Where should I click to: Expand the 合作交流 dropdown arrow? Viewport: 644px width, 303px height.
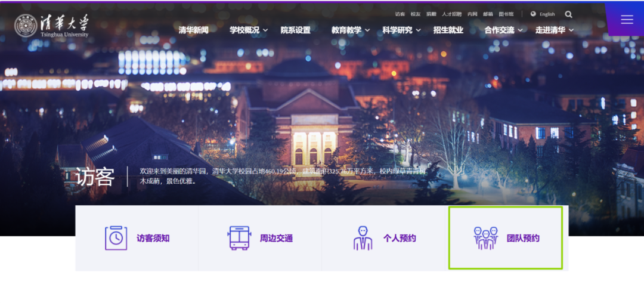pyautogui.click(x=520, y=30)
